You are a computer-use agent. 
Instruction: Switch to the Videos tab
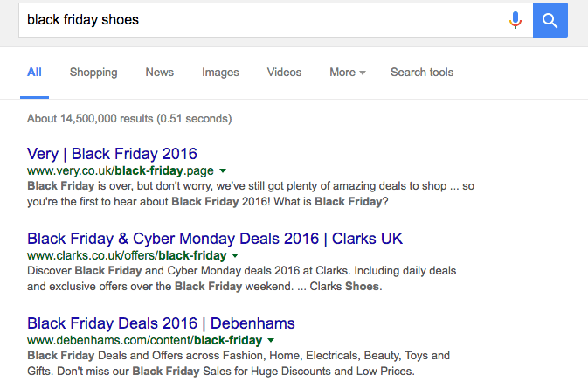coord(284,73)
